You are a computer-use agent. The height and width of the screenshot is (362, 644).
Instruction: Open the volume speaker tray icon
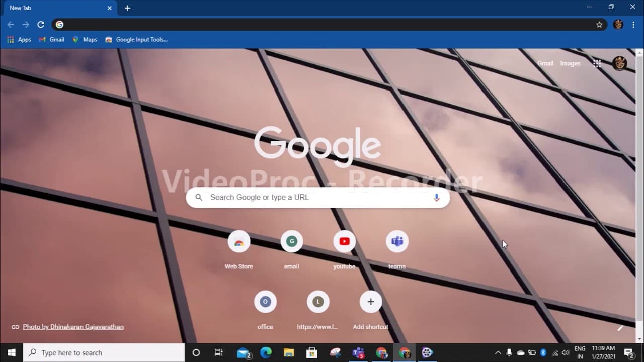coord(566,352)
